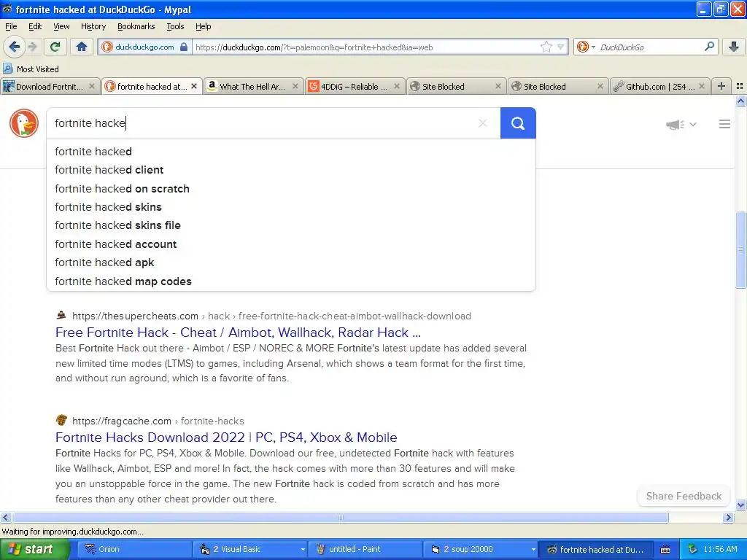Bookmark this page with the star
This screenshot has width=747, height=560.
[546, 47]
